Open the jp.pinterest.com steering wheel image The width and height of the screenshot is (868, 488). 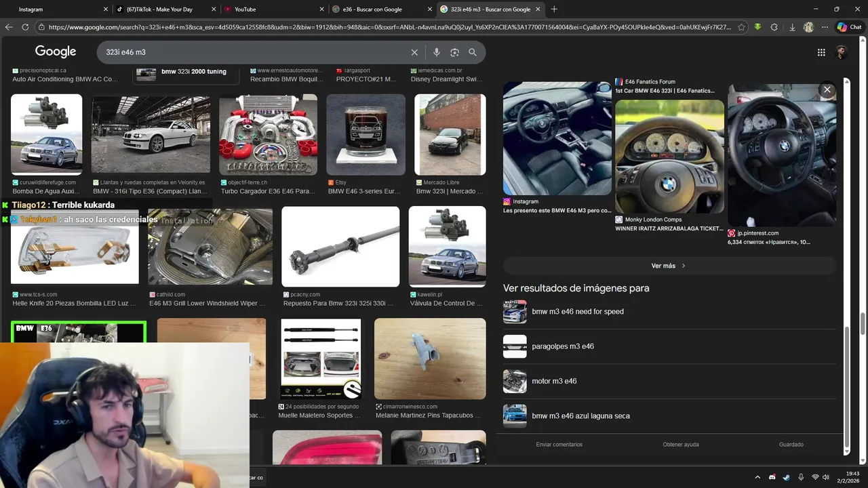point(782,155)
